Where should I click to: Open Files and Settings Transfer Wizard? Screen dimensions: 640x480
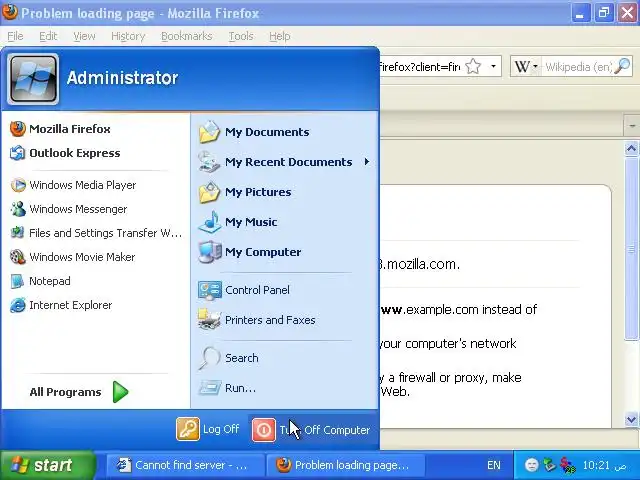[x=96, y=233]
